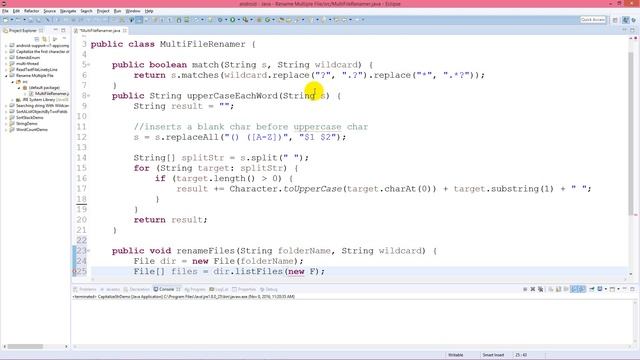Expand the android-support-v7-appcompat project
The width and height of the screenshot is (640, 360).
click(x=6, y=46)
